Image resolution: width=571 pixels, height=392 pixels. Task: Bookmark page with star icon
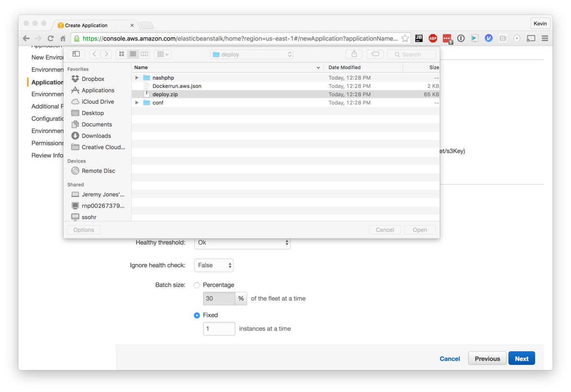point(405,38)
